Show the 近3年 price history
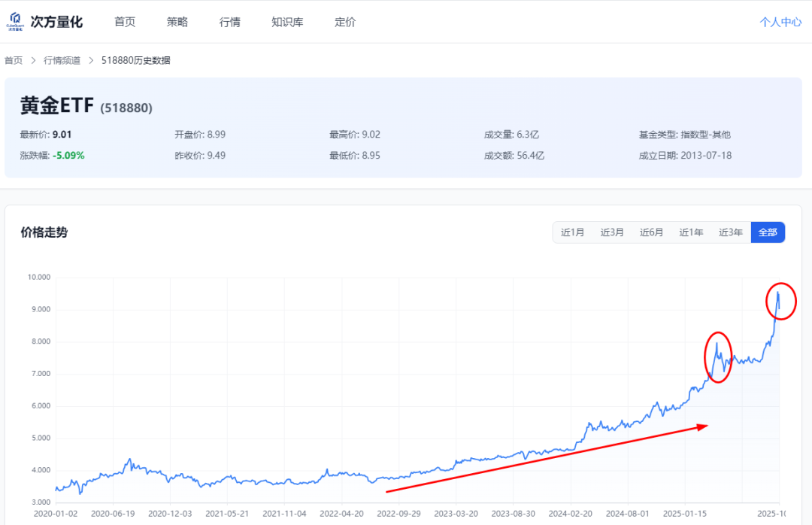The width and height of the screenshot is (812, 525). point(731,232)
